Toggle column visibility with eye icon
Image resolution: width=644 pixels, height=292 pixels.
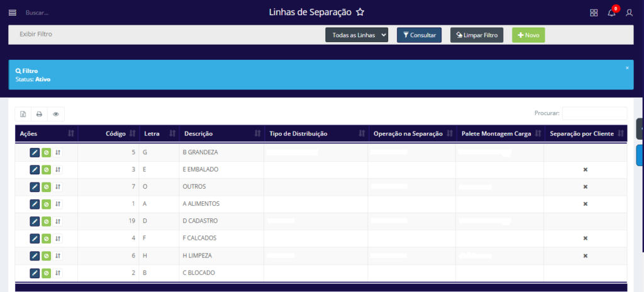(x=56, y=114)
